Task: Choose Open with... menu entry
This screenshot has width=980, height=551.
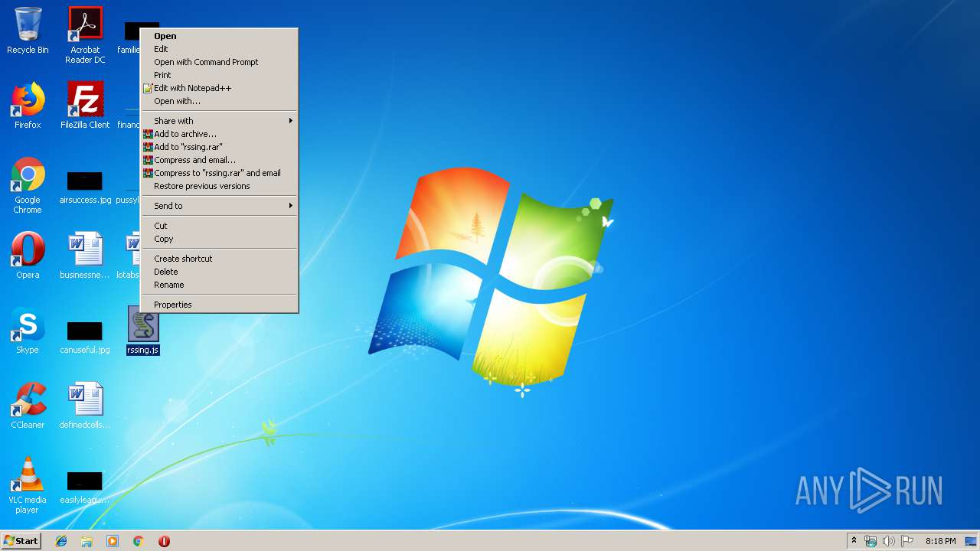Action: (x=219, y=101)
